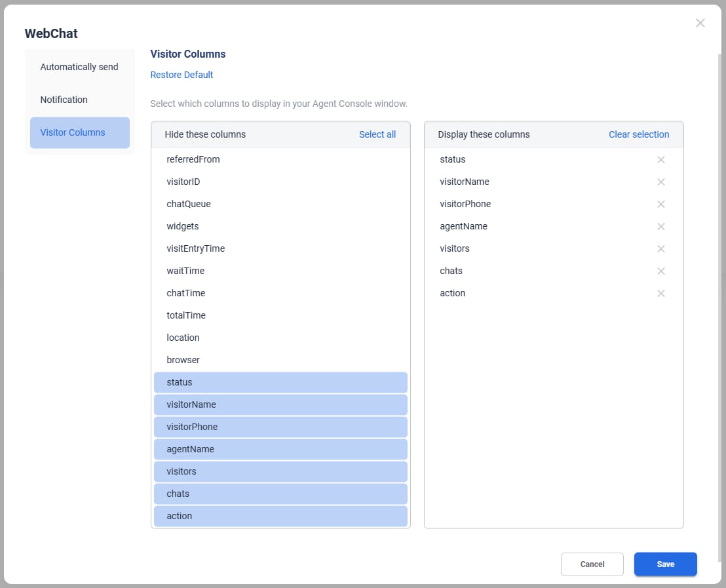The width and height of the screenshot is (726, 588).
Task: Deselect highlighted status in hide list
Action: 280,382
